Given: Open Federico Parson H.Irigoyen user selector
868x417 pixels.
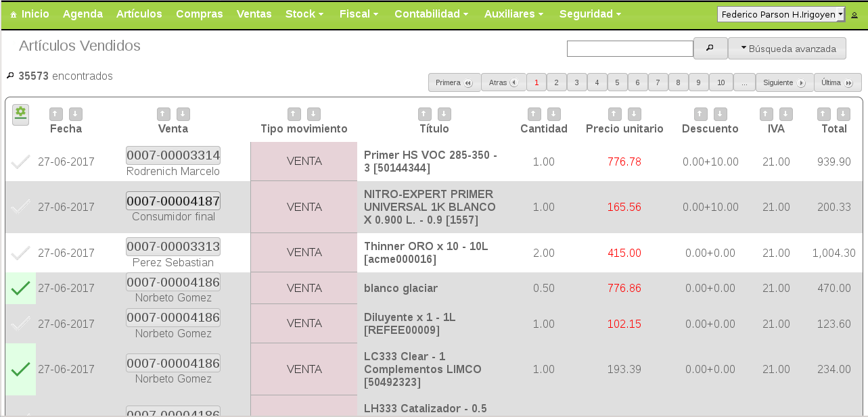Looking at the screenshot, I should [781, 14].
